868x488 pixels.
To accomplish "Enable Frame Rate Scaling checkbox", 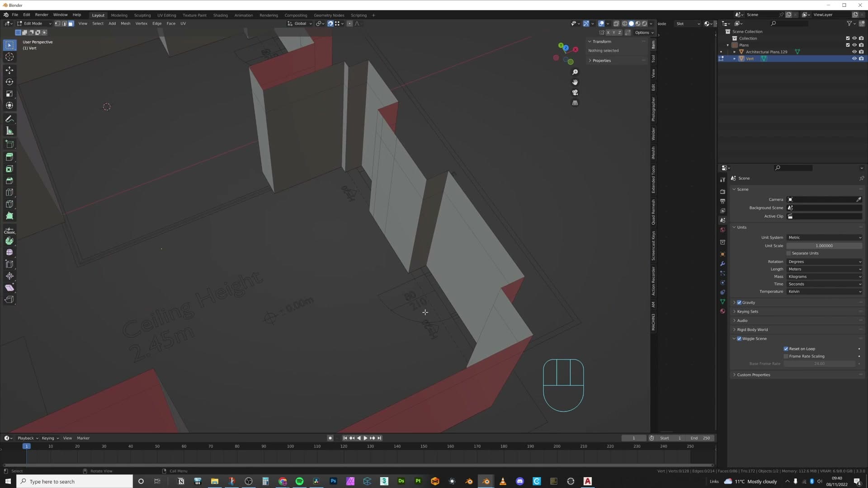I will pos(786,356).
